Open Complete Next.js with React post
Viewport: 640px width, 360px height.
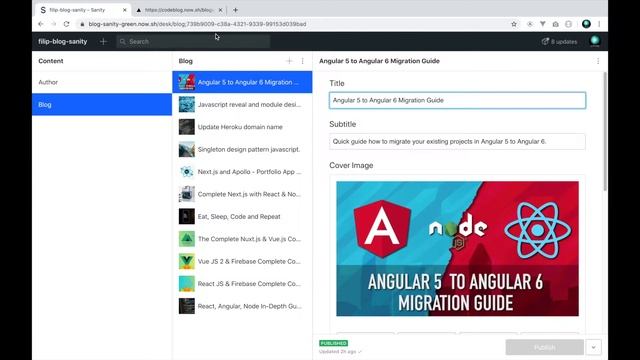(242, 194)
